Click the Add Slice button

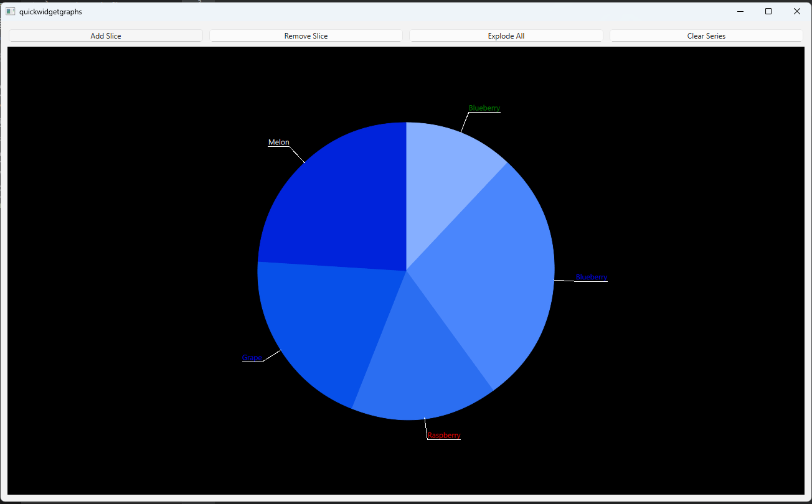[106, 36]
